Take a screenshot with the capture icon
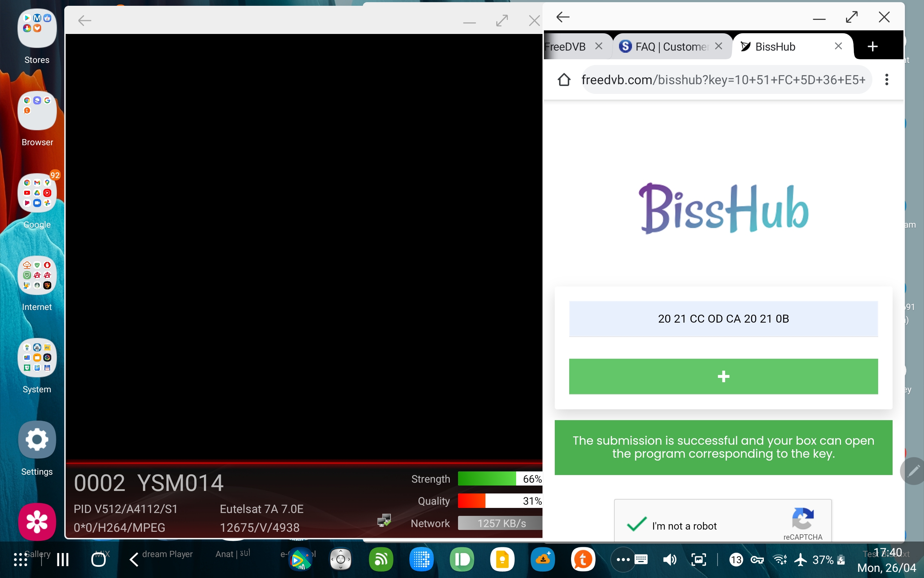924x578 pixels. pyautogui.click(x=699, y=560)
